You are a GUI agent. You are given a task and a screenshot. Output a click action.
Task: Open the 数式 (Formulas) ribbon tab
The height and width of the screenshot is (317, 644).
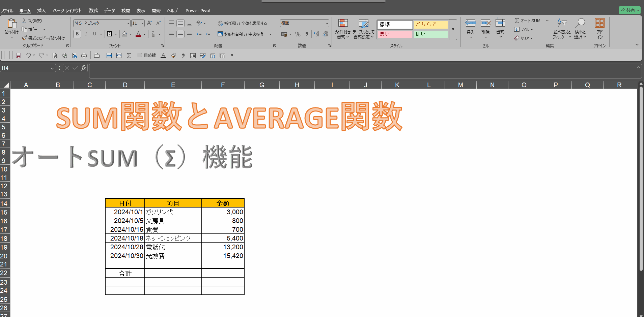coord(93,10)
